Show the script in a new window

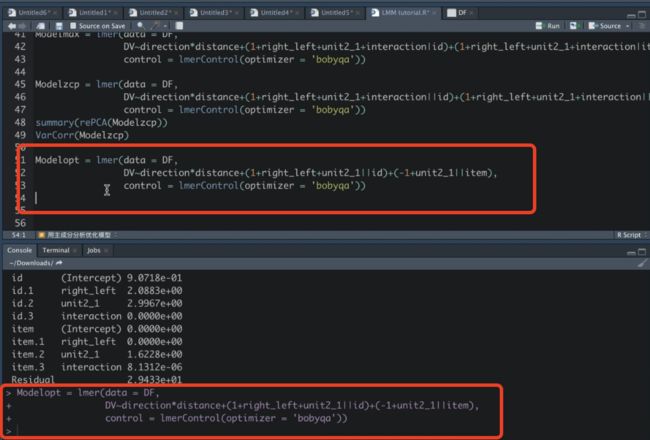[41, 26]
